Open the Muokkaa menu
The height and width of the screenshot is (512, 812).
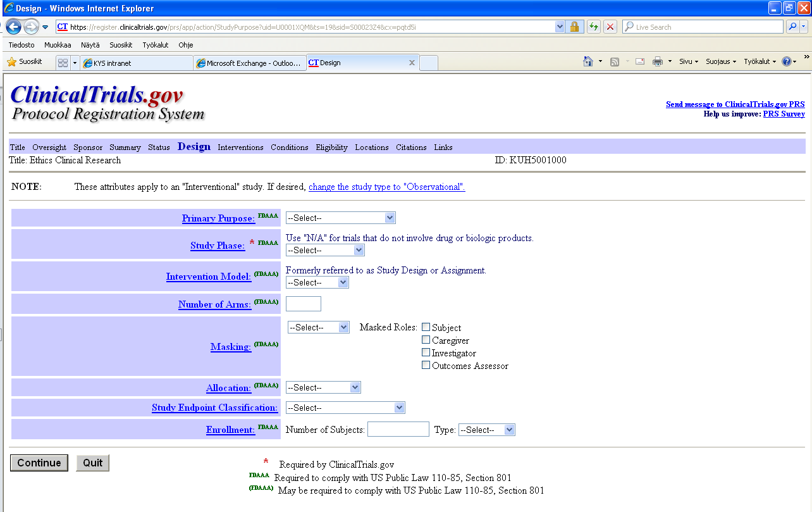[58, 45]
